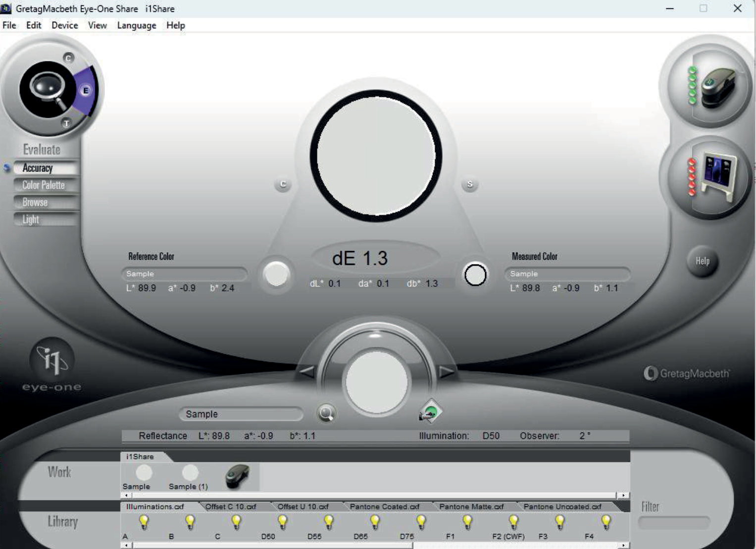Click the right arrow beside measurement dial

(x=447, y=371)
